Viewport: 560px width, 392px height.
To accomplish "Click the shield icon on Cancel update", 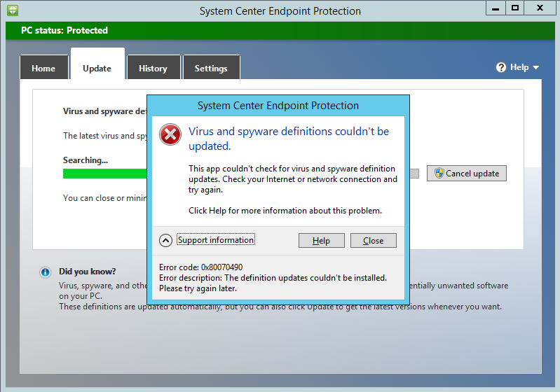I will [x=439, y=173].
